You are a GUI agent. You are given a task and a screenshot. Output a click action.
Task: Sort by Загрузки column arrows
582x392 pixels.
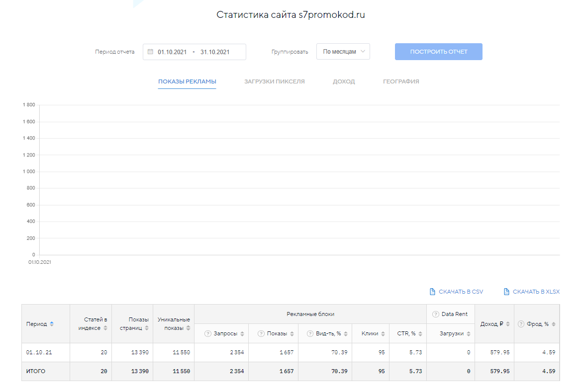(469, 333)
